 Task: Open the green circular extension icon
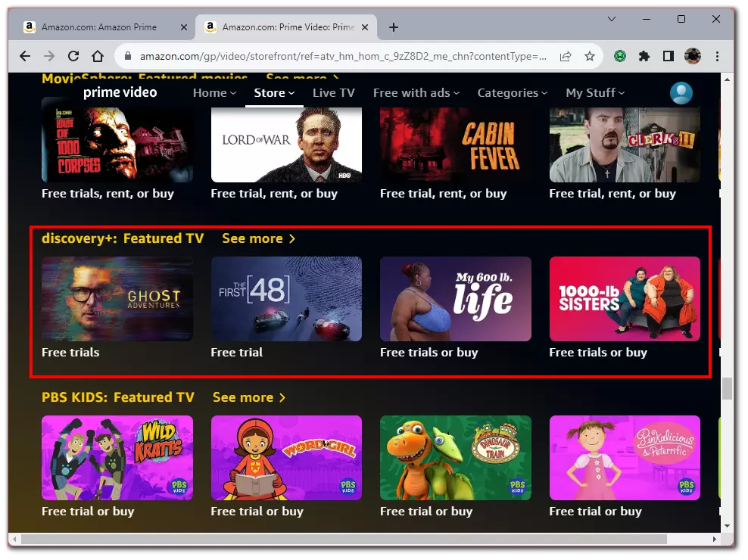tap(620, 56)
